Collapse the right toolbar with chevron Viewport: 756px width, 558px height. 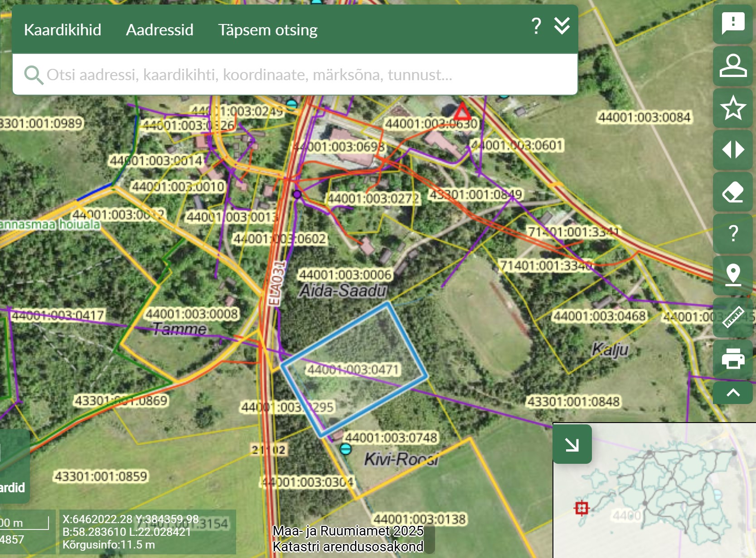pos(732,393)
